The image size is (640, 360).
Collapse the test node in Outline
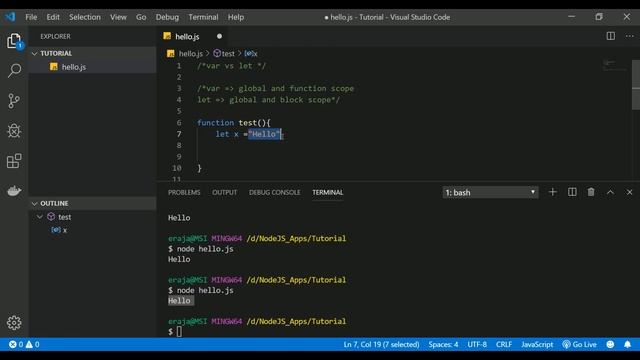(40, 217)
